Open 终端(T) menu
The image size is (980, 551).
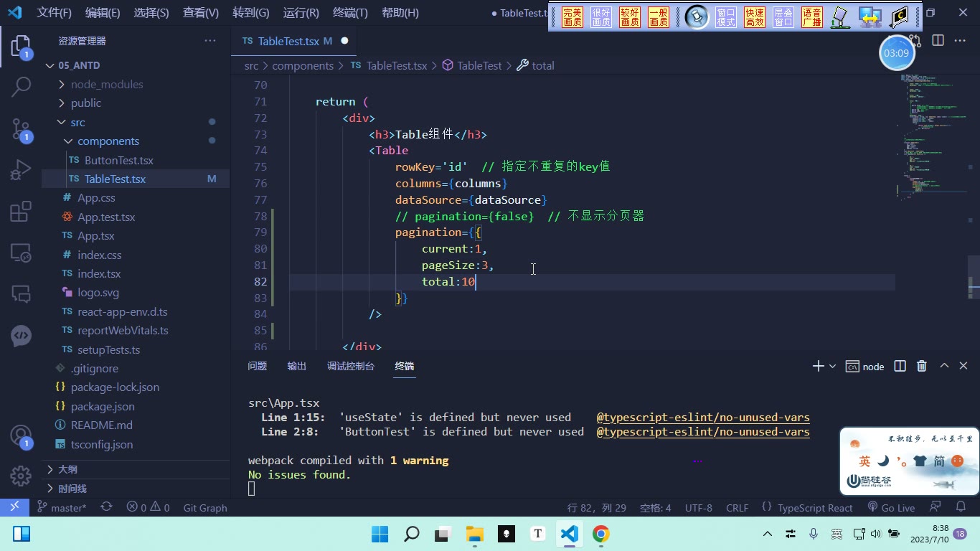[x=350, y=13]
